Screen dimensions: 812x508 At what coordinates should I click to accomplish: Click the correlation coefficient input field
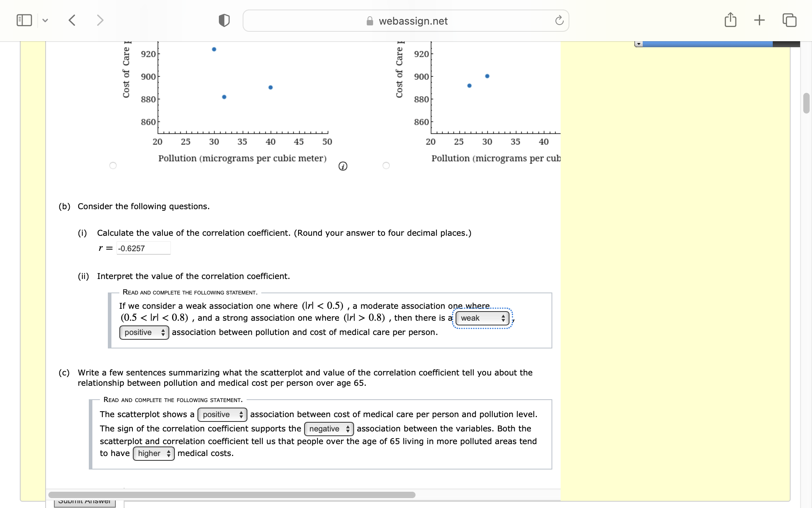(144, 248)
